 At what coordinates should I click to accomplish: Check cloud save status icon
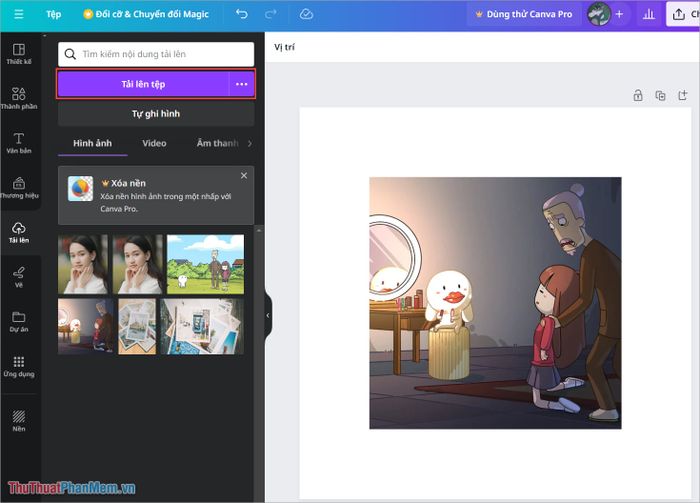(306, 14)
